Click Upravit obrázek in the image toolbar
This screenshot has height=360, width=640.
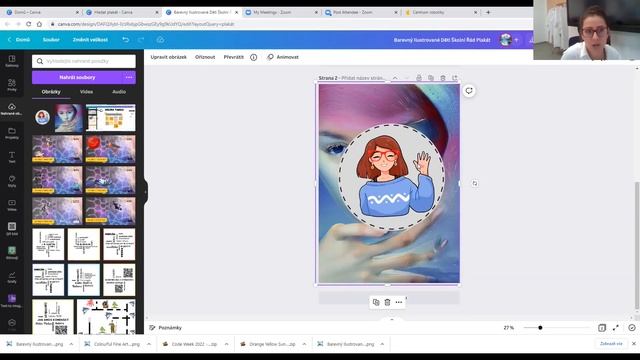tap(168, 57)
